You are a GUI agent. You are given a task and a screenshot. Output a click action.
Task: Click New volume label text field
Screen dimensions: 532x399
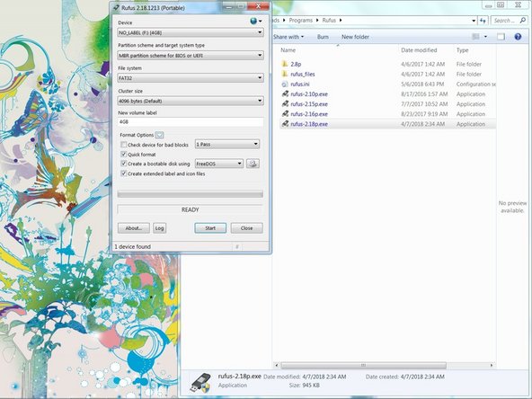191,122
